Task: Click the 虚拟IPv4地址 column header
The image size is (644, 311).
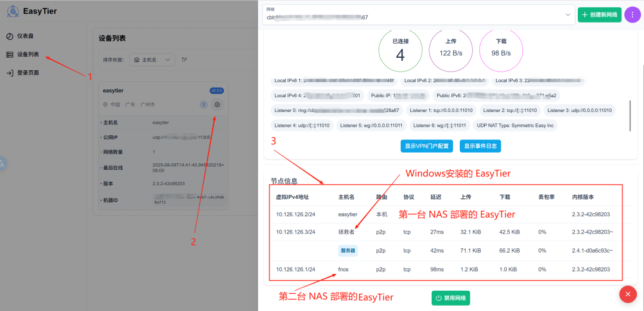Action: click(292, 197)
